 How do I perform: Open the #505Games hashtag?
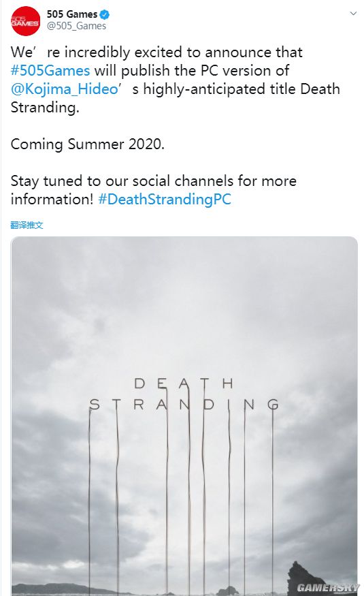coord(50,71)
